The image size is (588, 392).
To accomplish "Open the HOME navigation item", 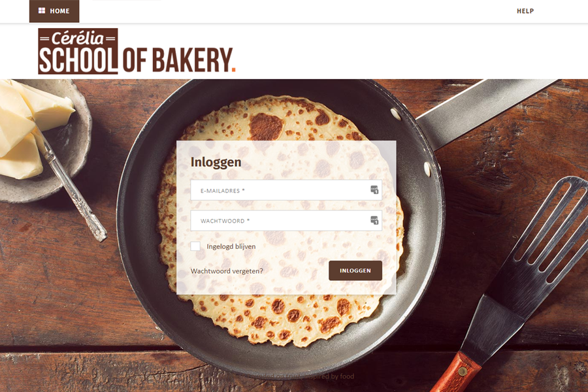I will 54,11.
